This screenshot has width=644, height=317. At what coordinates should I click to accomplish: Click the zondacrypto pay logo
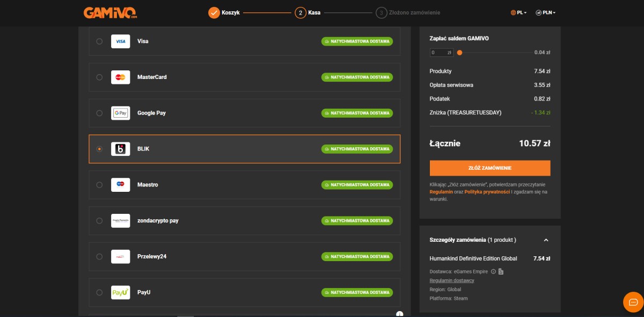click(x=120, y=221)
